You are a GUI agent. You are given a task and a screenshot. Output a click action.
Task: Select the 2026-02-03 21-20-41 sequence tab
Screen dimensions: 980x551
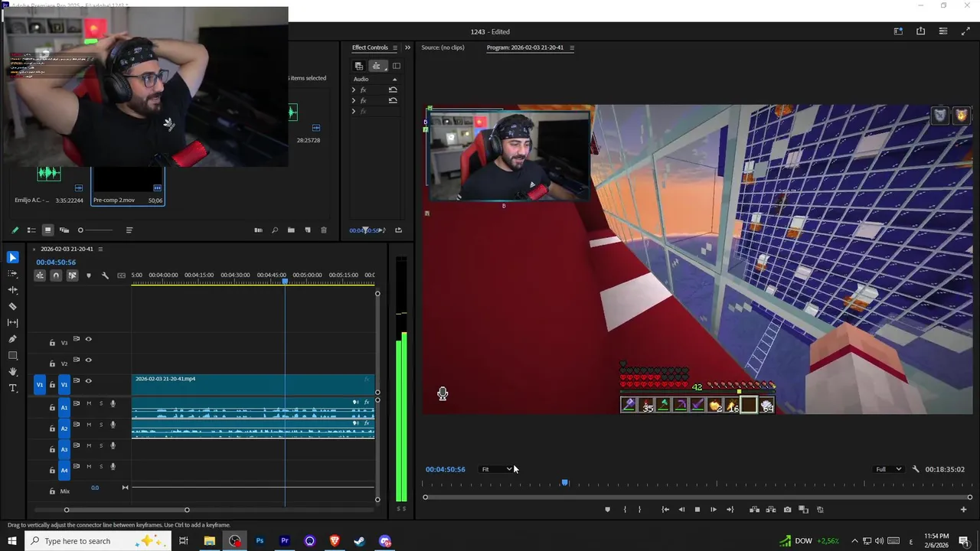pos(67,249)
